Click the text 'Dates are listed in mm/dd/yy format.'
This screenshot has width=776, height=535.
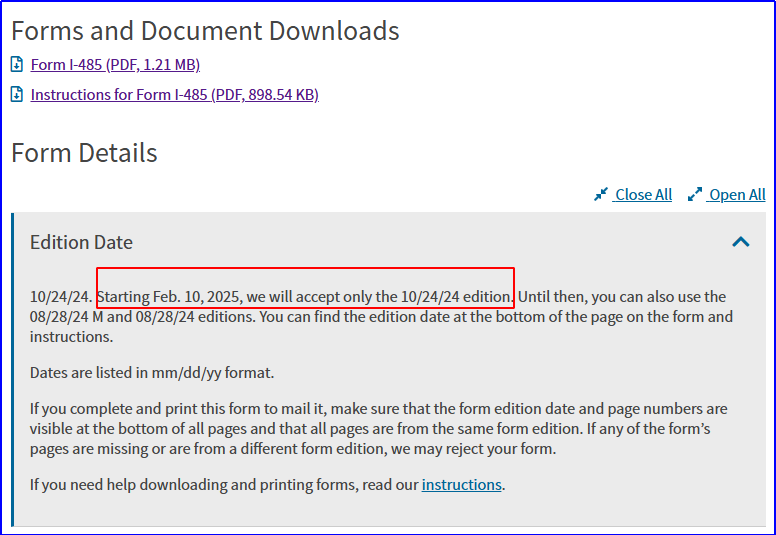click(152, 373)
